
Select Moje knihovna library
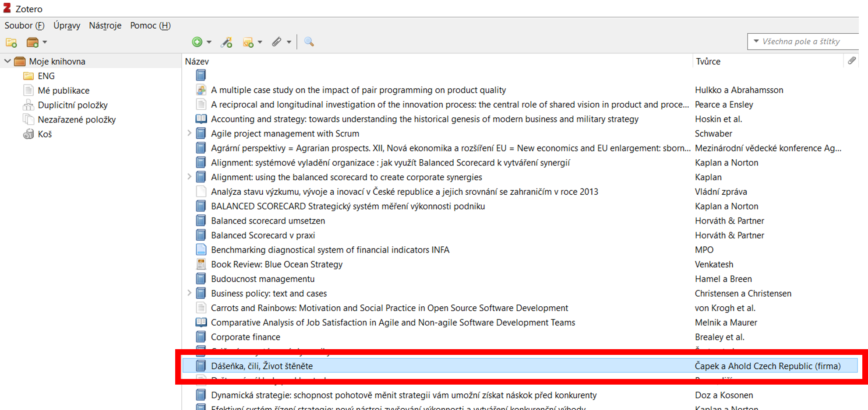point(57,61)
